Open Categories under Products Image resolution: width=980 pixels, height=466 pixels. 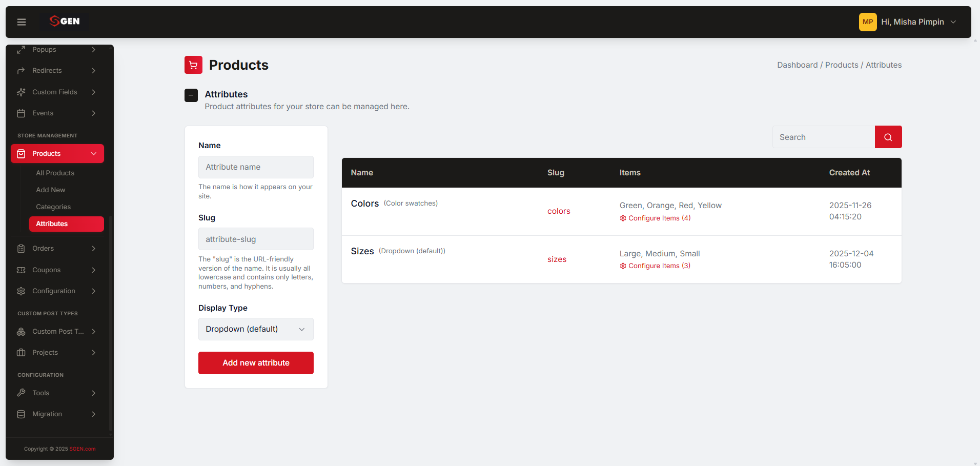(x=53, y=207)
